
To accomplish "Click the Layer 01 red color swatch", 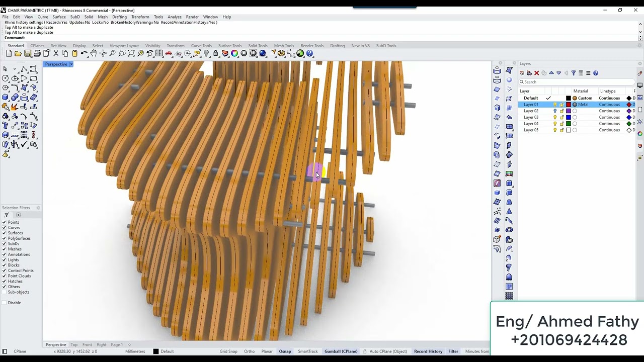I will (x=569, y=105).
